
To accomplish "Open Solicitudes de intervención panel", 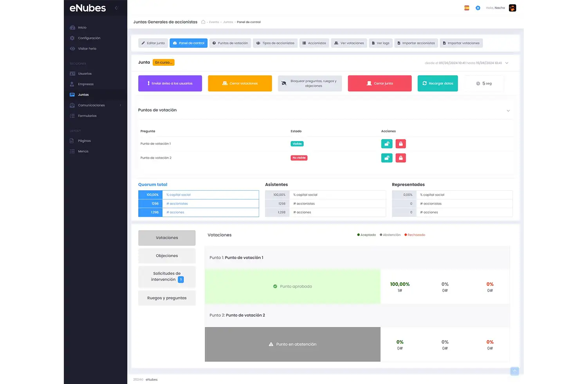I will (167, 277).
